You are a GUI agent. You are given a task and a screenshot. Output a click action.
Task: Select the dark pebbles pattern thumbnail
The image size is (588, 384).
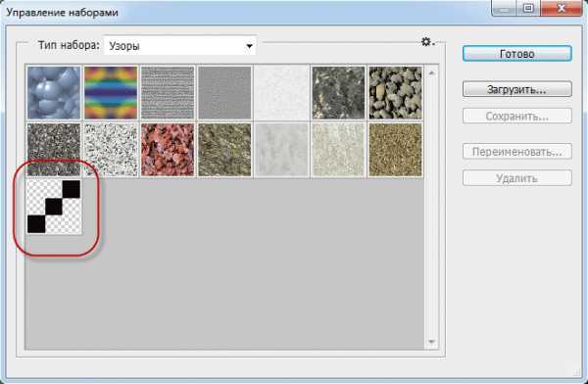tap(395, 93)
